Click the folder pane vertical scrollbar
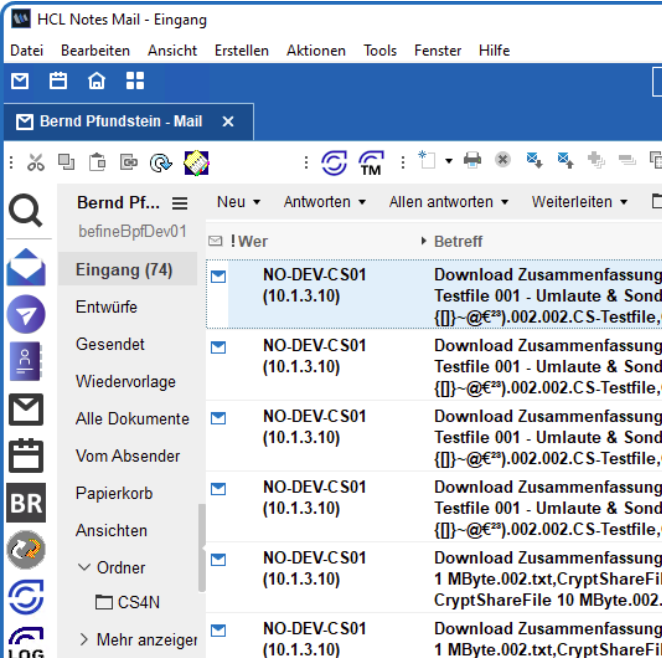The width and height of the screenshot is (662, 658). point(202,548)
